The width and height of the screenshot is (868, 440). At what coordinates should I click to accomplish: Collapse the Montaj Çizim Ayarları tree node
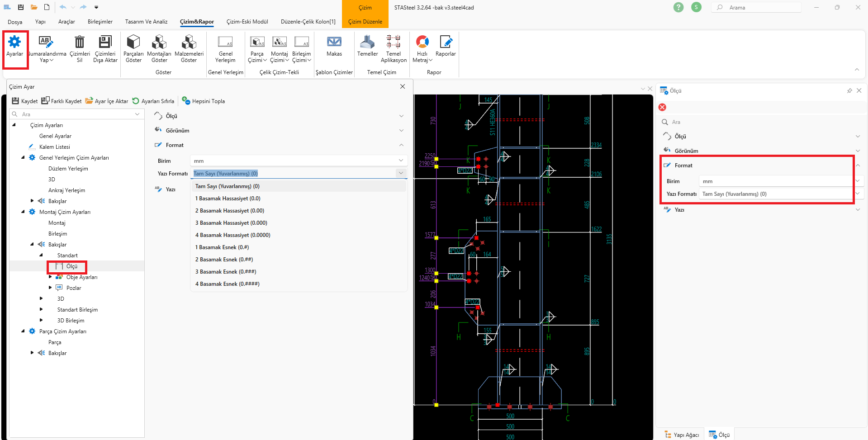(x=23, y=212)
